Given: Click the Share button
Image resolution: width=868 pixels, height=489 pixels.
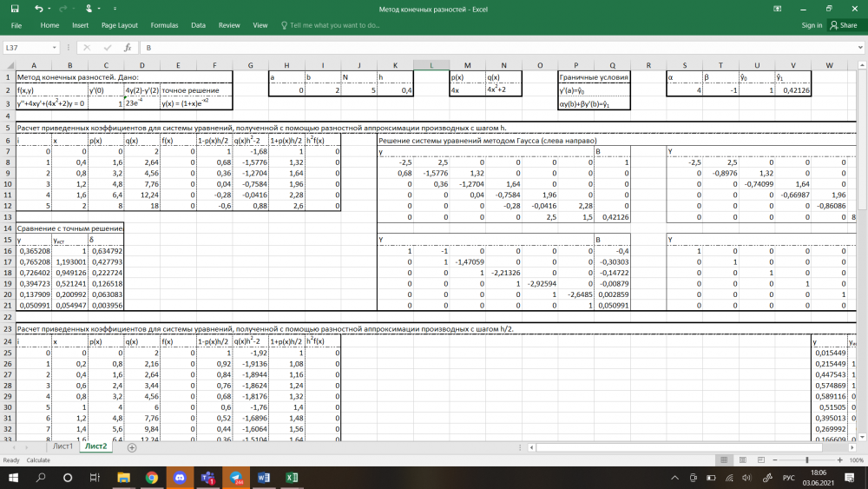Looking at the screenshot, I should point(844,25).
